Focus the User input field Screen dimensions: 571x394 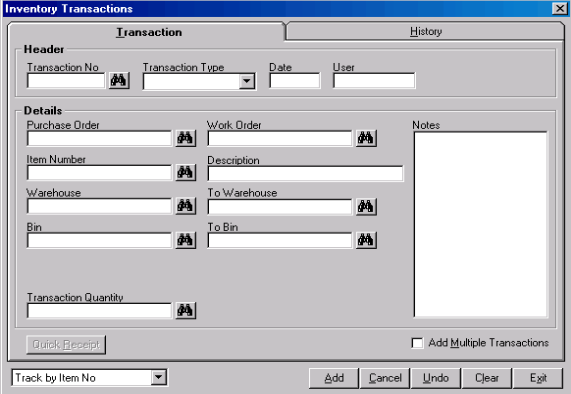(374, 80)
